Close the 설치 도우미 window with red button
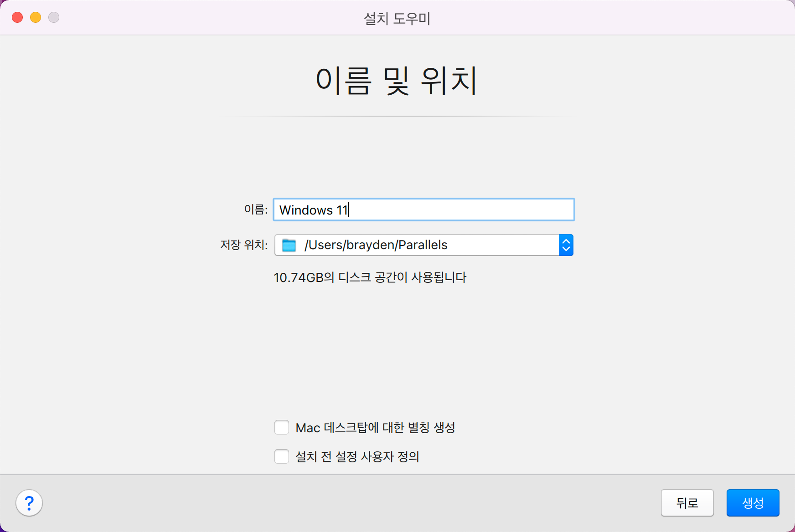The width and height of the screenshot is (795, 532). click(17, 17)
